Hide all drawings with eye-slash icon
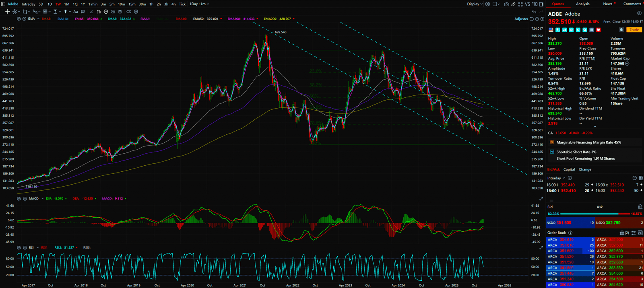The height and width of the screenshot is (288, 644). [113, 12]
